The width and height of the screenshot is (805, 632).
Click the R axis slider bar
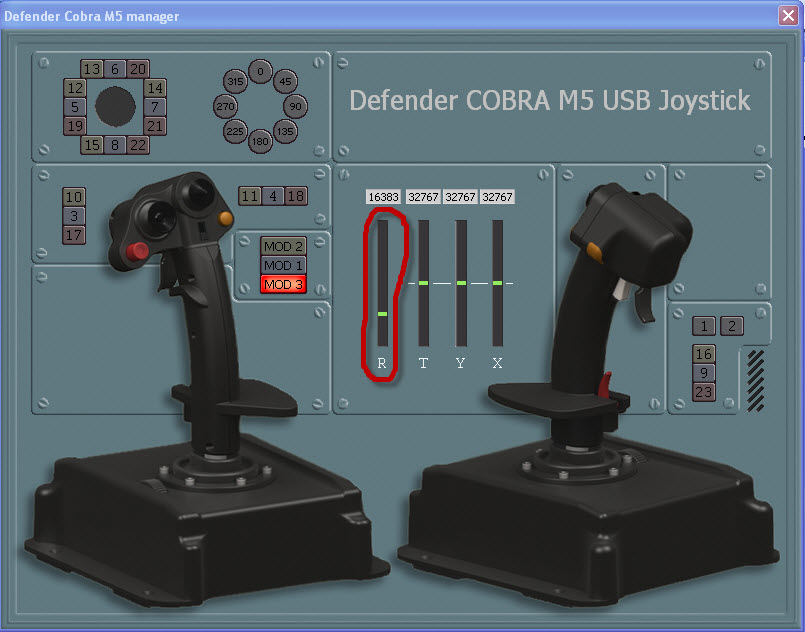click(382, 283)
